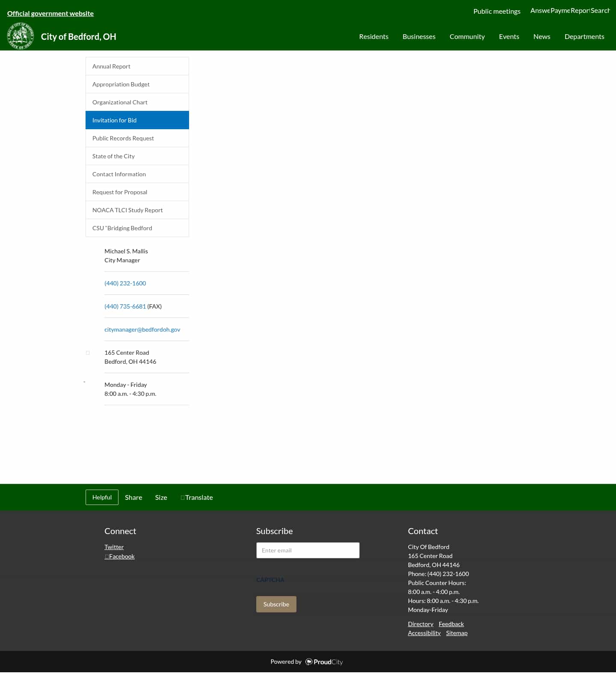Image resolution: width=616 pixels, height=680 pixels.
Task: Open the Twitter link under Connect
Action: click(x=114, y=547)
